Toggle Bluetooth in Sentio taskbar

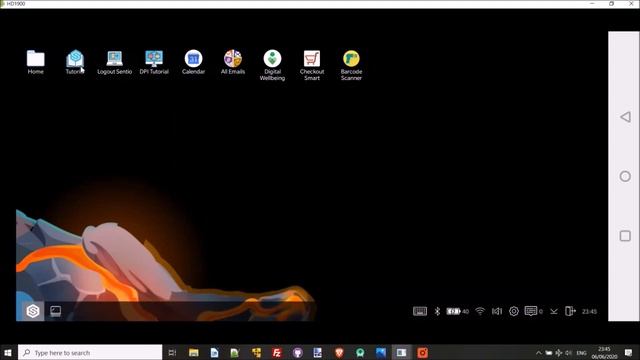pyautogui.click(x=437, y=311)
